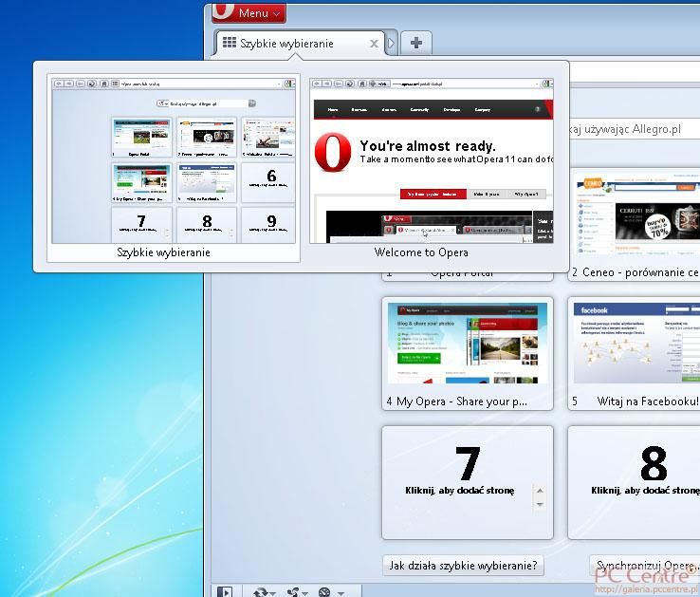Image resolution: width=700 pixels, height=597 pixels.
Task: Click the down arrow on speed dial 7
Action: click(x=541, y=505)
